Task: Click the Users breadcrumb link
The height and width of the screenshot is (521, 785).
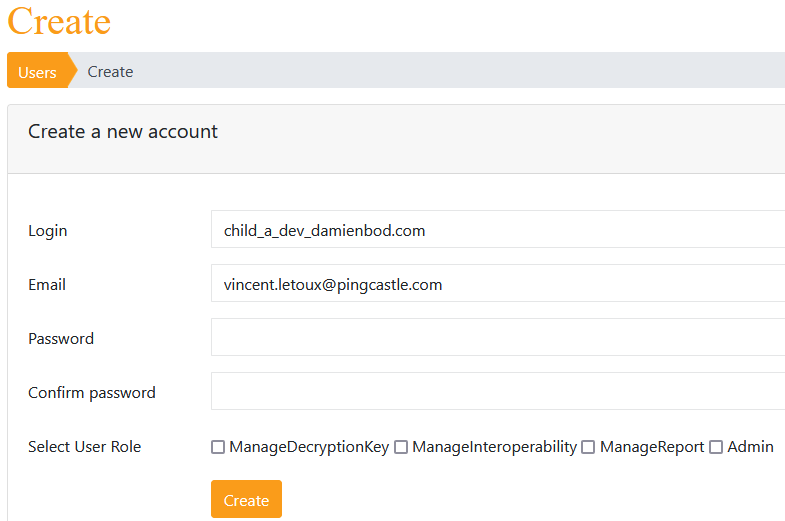Action: point(38,72)
